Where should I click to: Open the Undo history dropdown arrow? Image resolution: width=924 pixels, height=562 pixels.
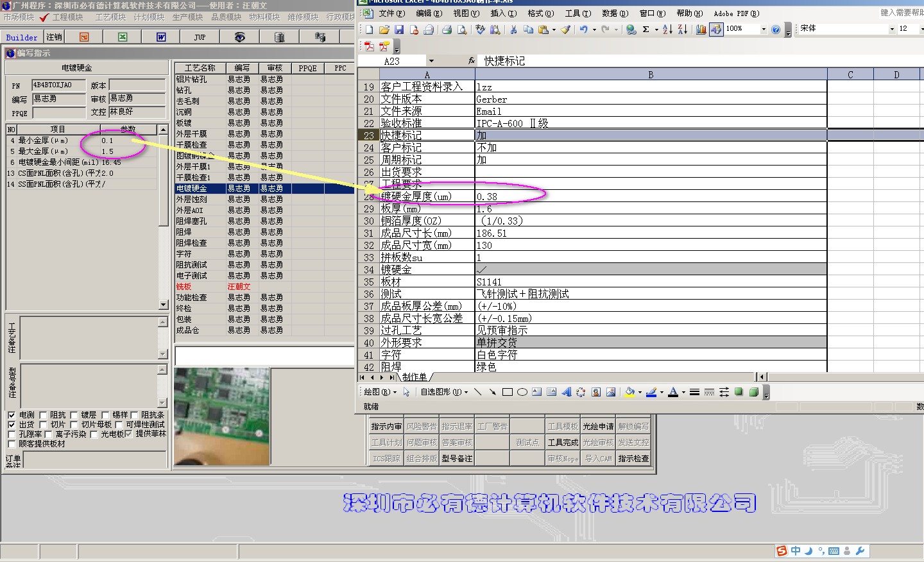coord(594,30)
